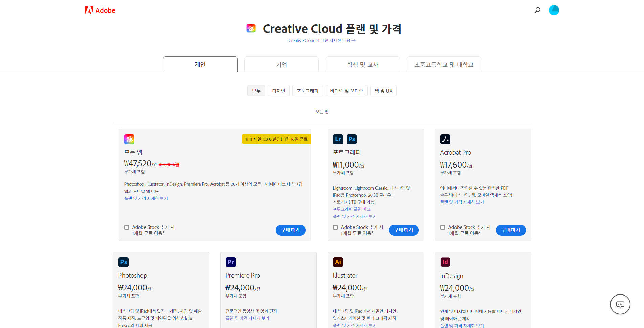644x328 pixels.
Task: Enable Adobe Stock checkbox in 모든 앱 card
Action: (127, 227)
